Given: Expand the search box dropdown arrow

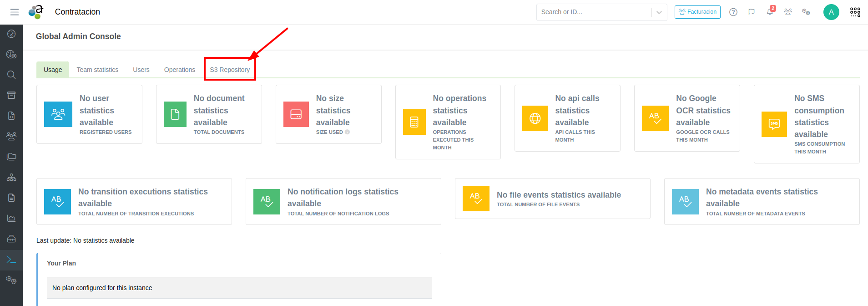Looking at the screenshot, I should pyautogui.click(x=659, y=12).
